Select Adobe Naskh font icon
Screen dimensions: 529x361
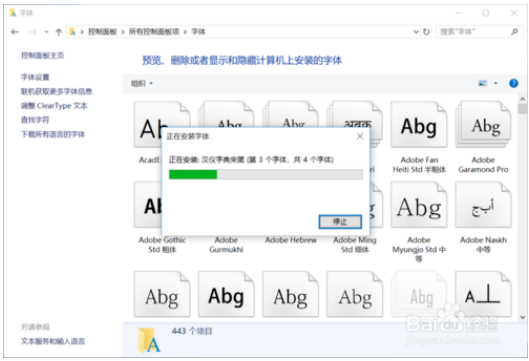click(483, 205)
